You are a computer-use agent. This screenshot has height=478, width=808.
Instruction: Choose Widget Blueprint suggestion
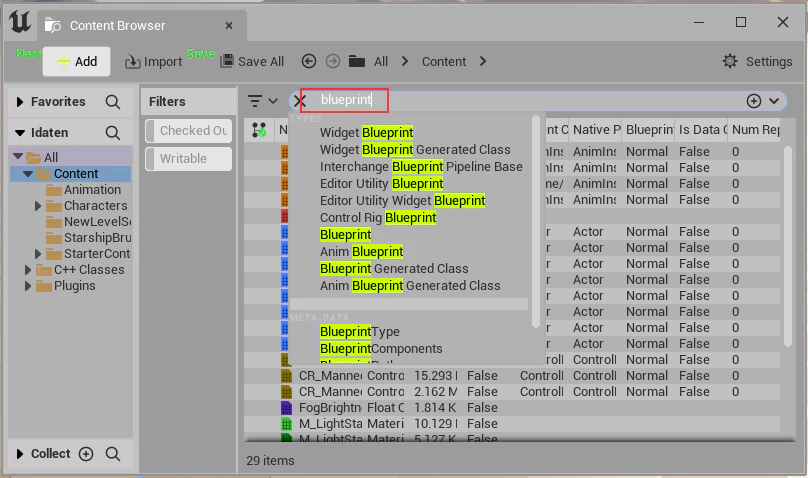click(366, 133)
